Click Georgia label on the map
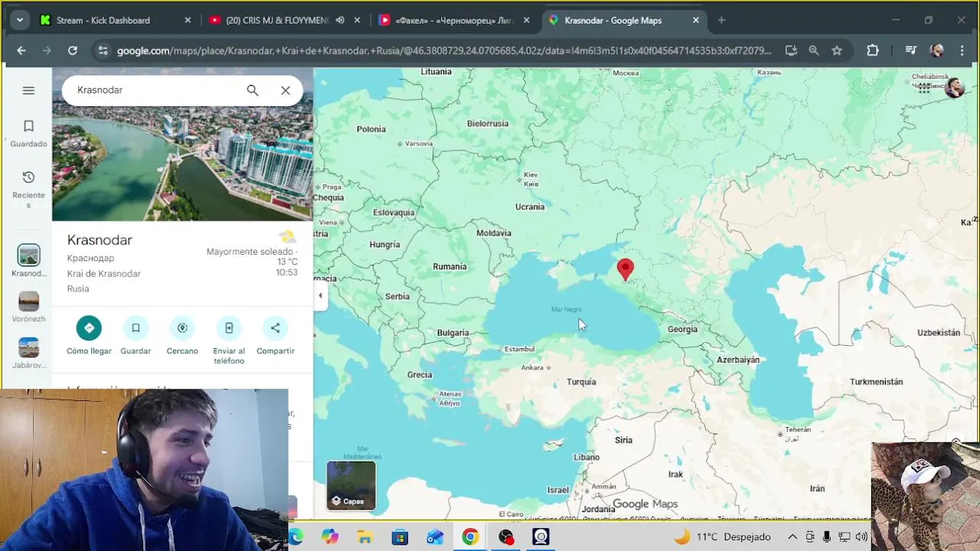The width and height of the screenshot is (980, 551). tap(682, 329)
